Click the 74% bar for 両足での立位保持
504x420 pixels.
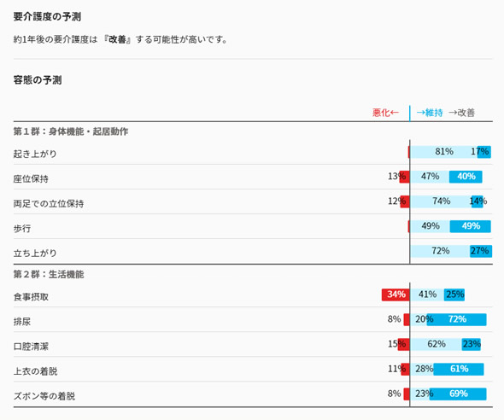point(441,201)
